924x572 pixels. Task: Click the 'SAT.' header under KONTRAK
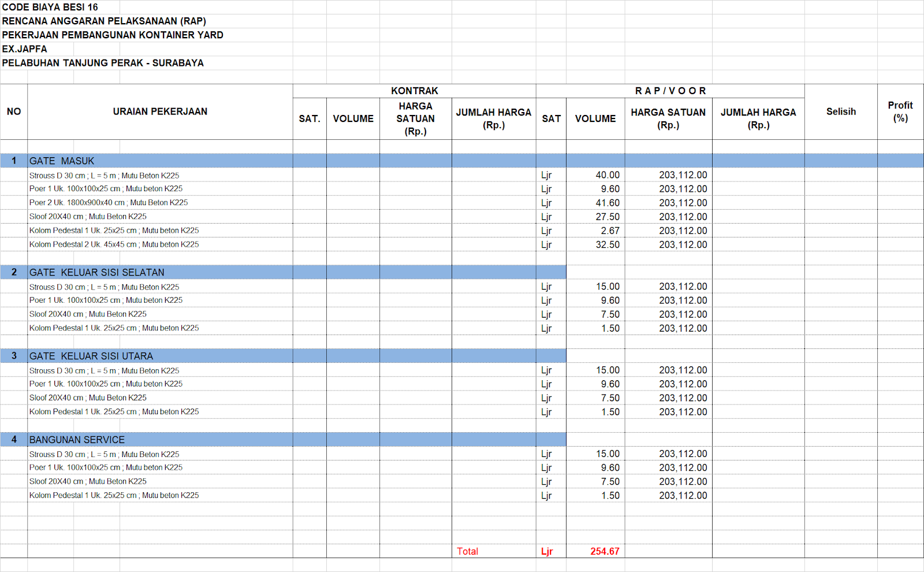coord(310,118)
